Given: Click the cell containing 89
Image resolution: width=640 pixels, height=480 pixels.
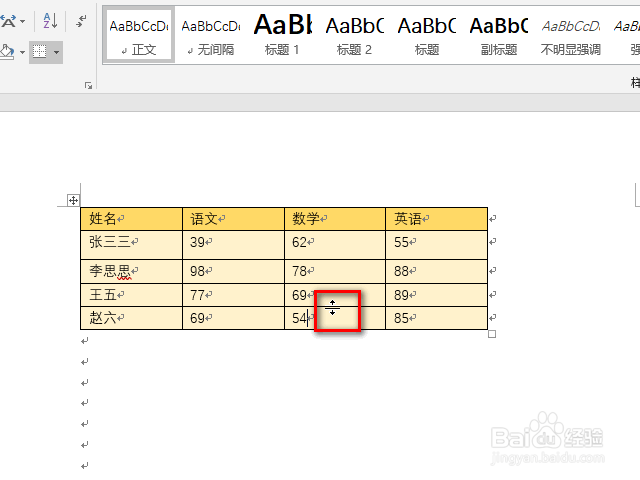Looking at the screenshot, I should pyautogui.click(x=437, y=295).
